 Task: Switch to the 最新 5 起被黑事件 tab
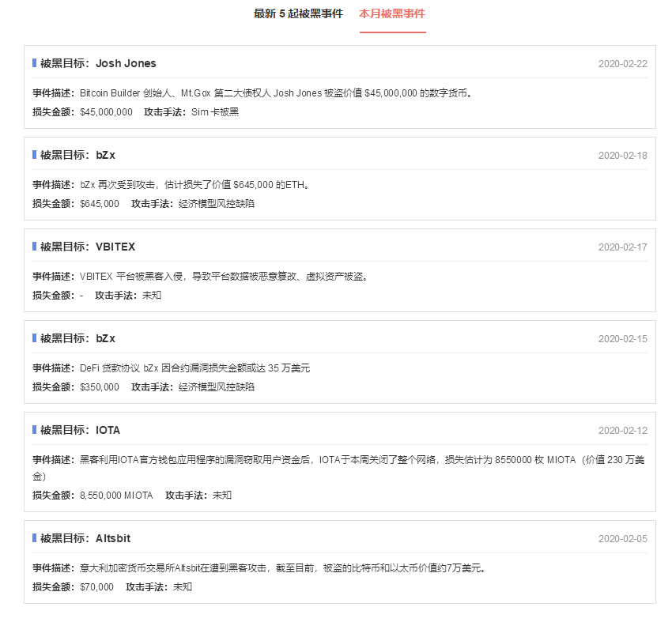(298, 13)
